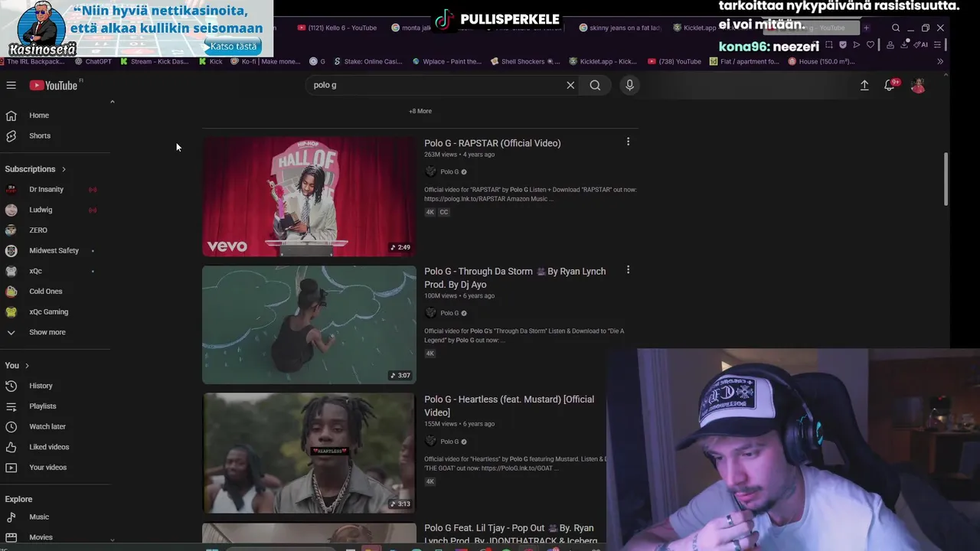Open the 'Stream - Kick Das...' bookmark

pyautogui.click(x=153, y=61)
